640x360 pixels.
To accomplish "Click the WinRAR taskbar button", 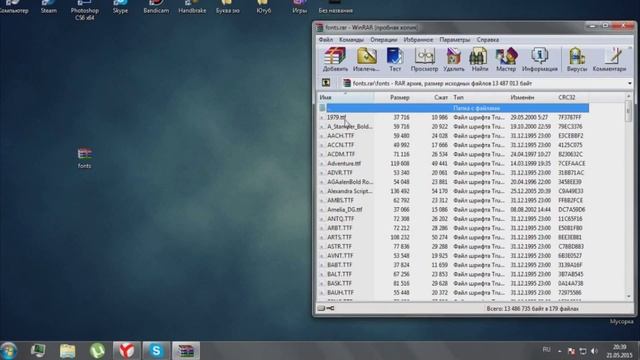I will tap(186, 351).
